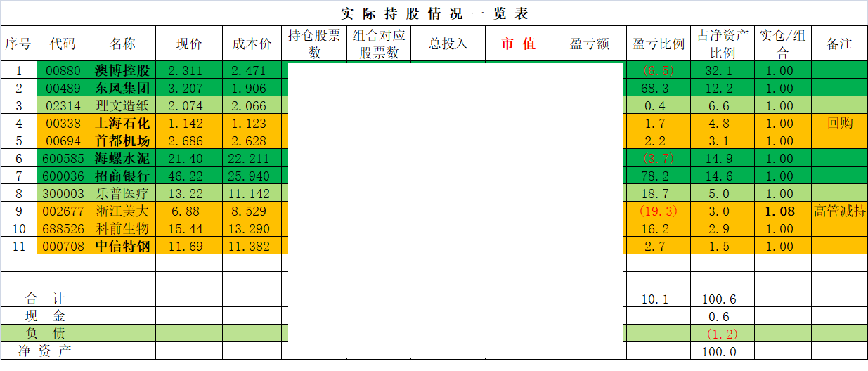Click the red 市值 header
The height and width of the screenshot is (371, 868).
(x=519, y=44)
